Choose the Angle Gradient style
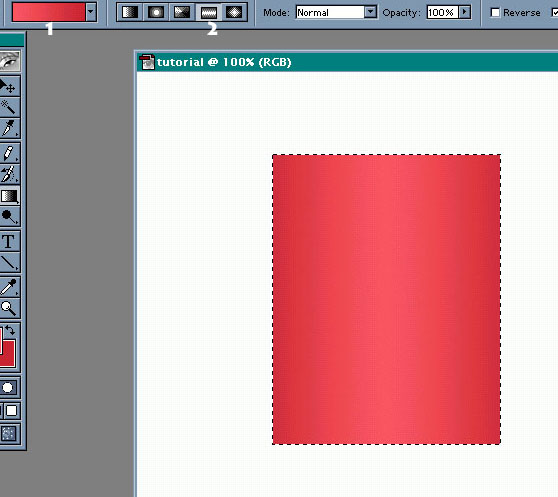The image size is (558, 497). [x=182, y=12]
